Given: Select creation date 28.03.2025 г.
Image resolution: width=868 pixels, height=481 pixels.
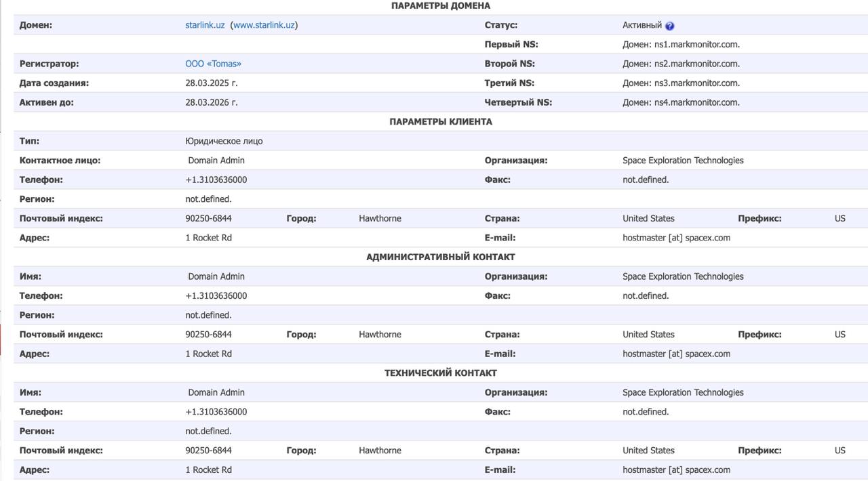Looking at the screenshot, I should [x=212, y=83].
